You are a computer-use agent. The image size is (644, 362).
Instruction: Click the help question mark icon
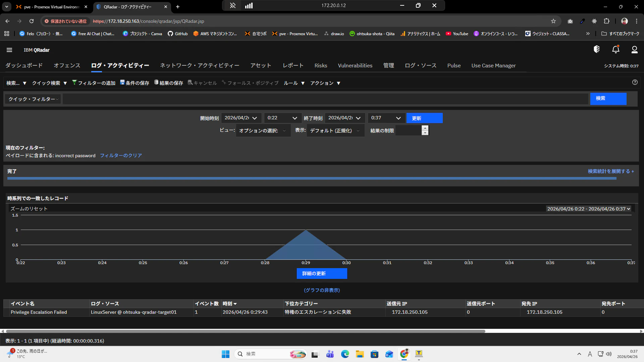[x=635, y=82]
